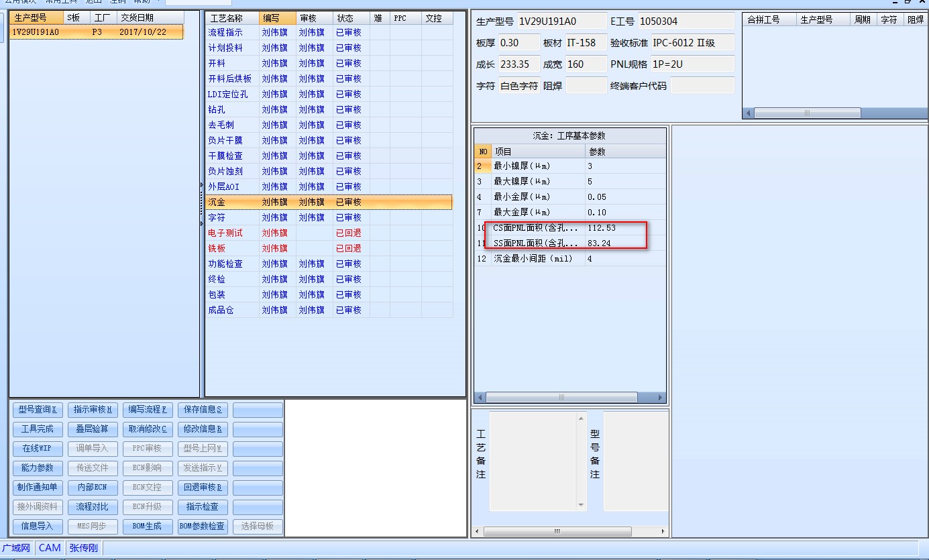Select the 计划投料 process row
Viewport: 929px width, 560px height.
pyautogui.click(x=329, y=48)
